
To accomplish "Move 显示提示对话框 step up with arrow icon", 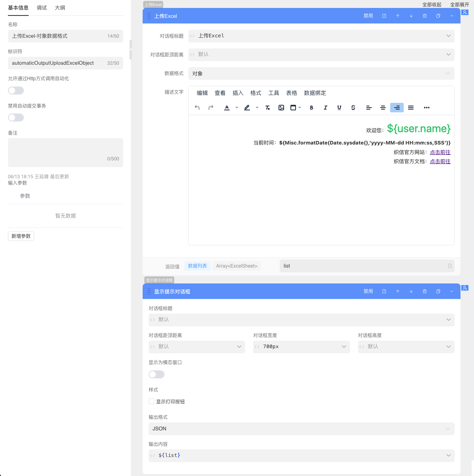I will click(398, 291).
